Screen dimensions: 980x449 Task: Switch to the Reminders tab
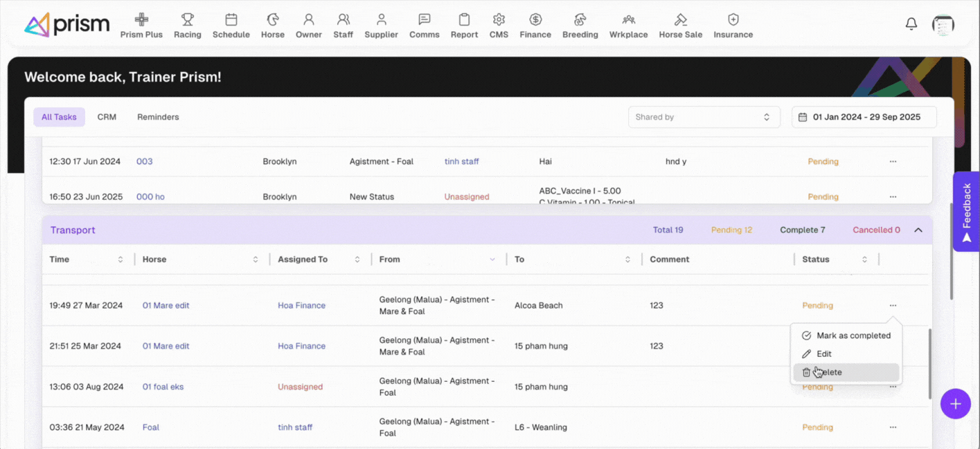point(158,117)
